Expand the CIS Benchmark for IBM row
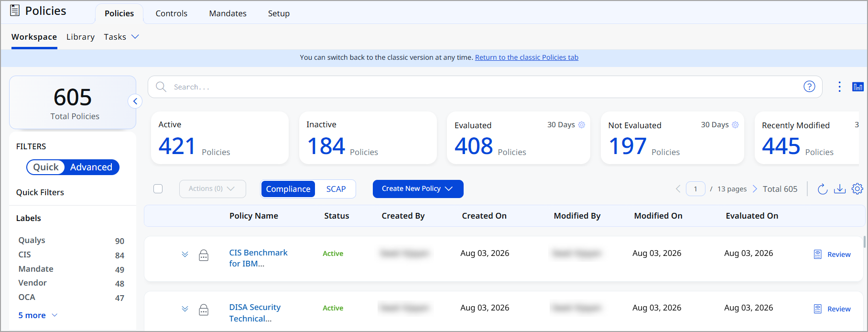This screenshot has height=332, width=868. coord(185,254)
